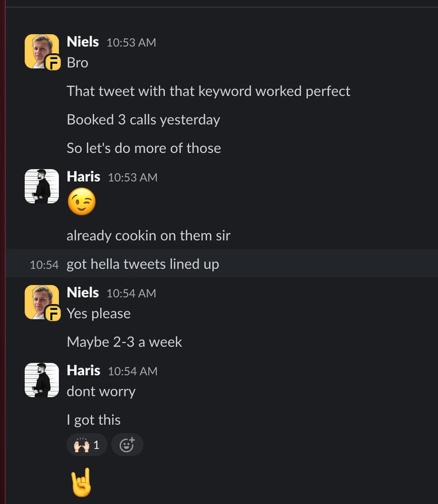The image size is (438, 504).
Task: Click the Niels username above 'Bro'
Action: coord(82,41)
